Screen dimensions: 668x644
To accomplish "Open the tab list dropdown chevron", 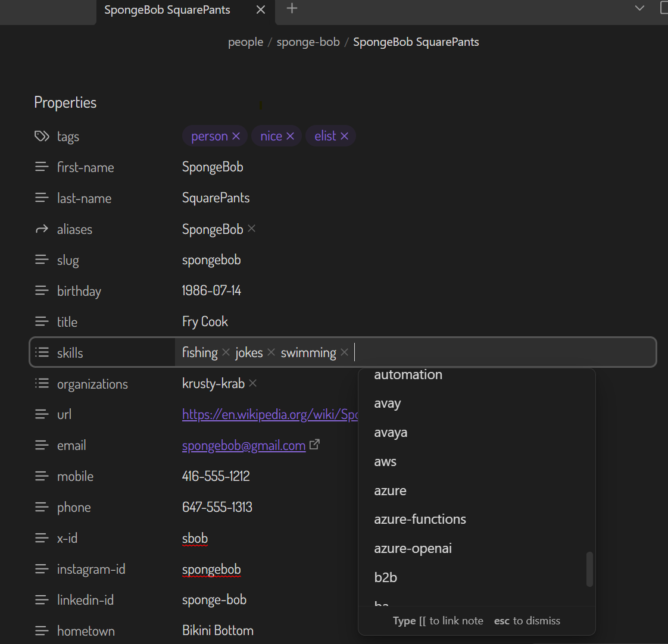I will point(639,8).
